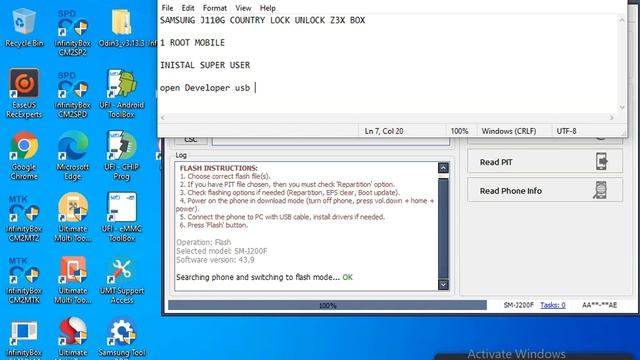Click the Read Phone Info button

545,190
